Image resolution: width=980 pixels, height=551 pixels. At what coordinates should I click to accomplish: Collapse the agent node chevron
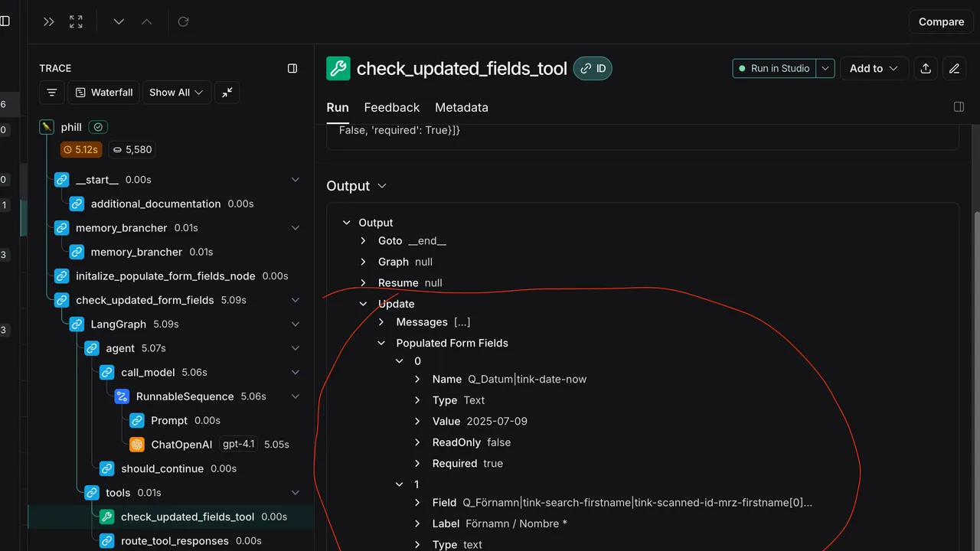(x=296, y=348)
